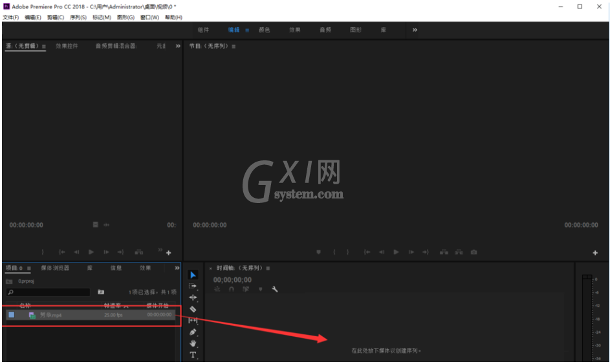Open Program monitor button editor plus
Image resolution: width=610 pixels, height=364 pixels.
tap(595, 253)
